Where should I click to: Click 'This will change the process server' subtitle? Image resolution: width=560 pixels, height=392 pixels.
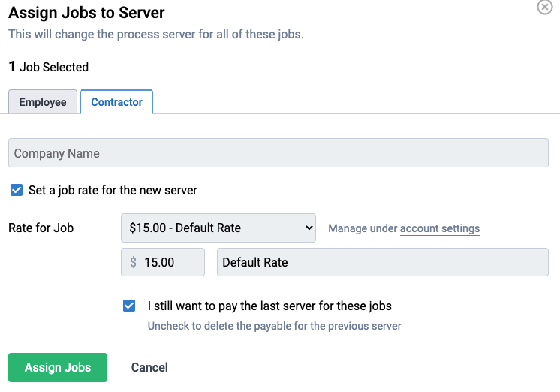tap(156, 35)
